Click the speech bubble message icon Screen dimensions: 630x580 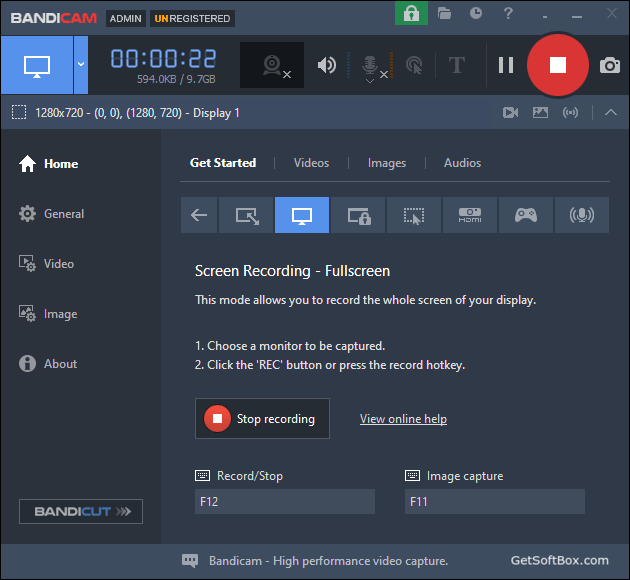click(190, 560)
